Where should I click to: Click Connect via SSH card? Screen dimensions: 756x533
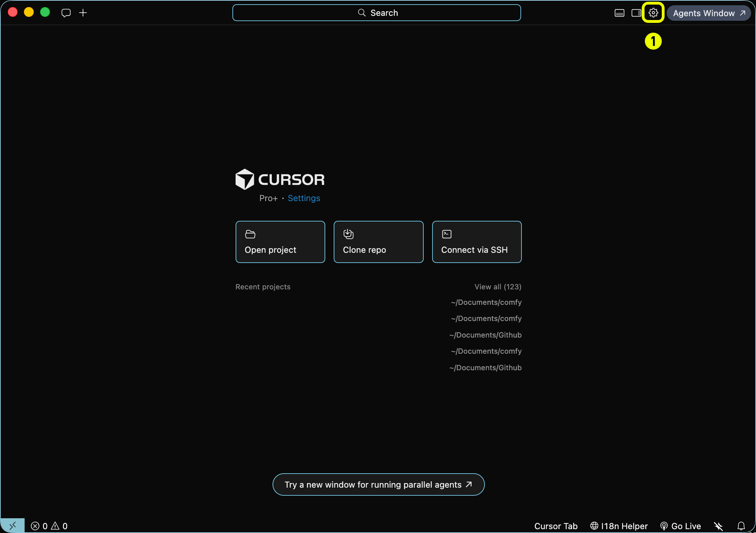pyautogui.click(x=477, y=242)
